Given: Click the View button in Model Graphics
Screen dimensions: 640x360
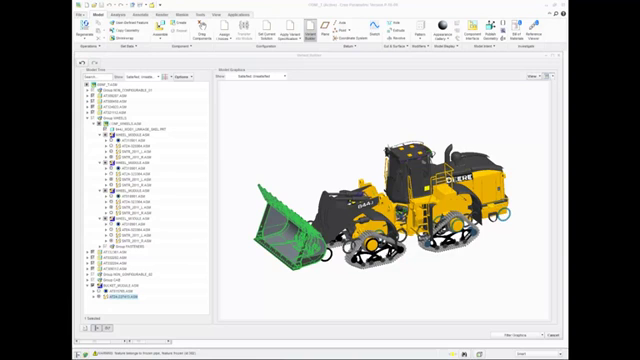Looking at the screenshot, I should (x=534, y=76).
